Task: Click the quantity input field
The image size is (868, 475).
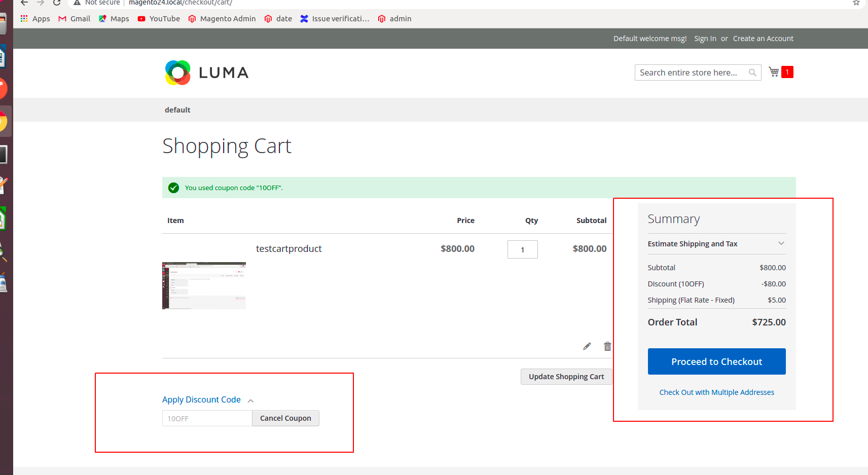Action: pos(522,249)
